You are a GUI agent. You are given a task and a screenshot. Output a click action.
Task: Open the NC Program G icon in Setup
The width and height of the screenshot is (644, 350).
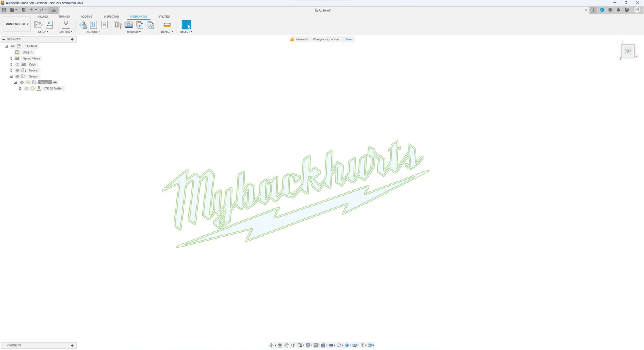pos(49,25)
